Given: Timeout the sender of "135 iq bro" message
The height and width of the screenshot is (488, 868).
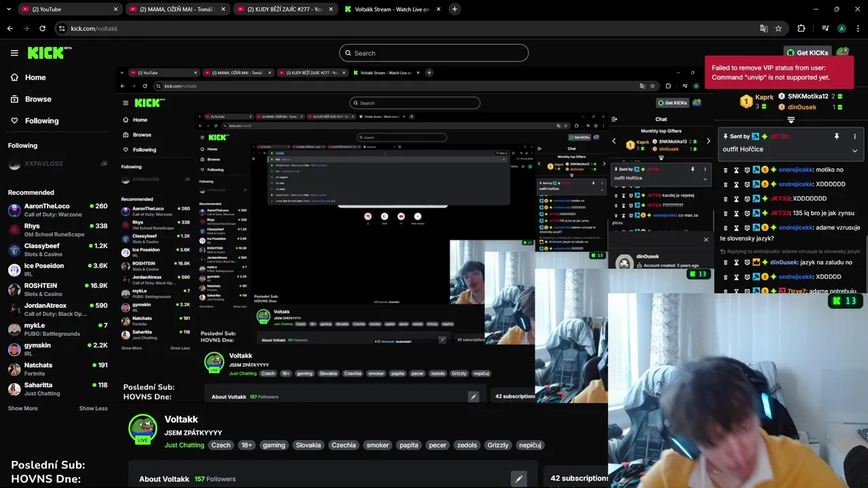Looking at the screenshot, I should click(736, 213).
